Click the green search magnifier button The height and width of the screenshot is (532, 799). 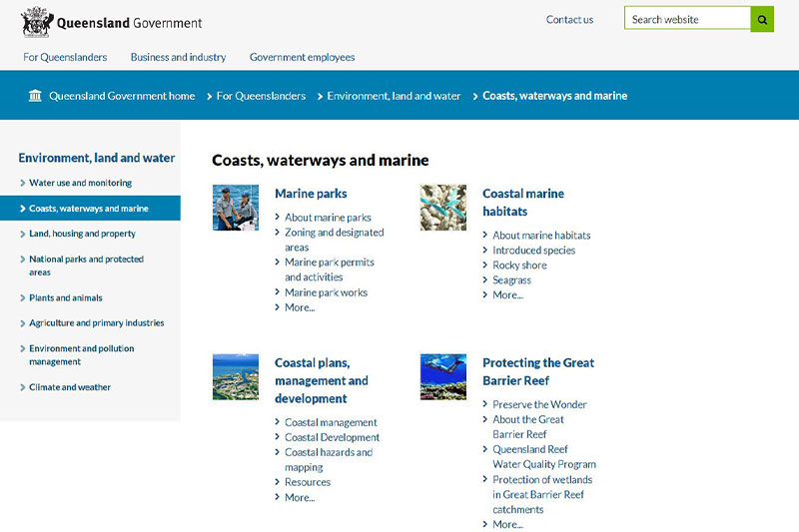pyautogui.click(x=762, y=19)
